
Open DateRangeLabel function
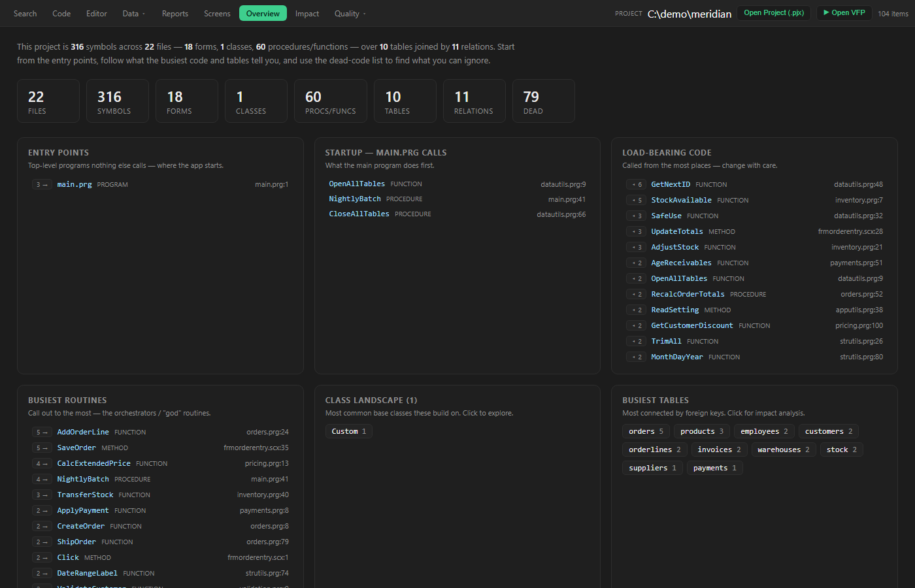[x=160, y=573]
